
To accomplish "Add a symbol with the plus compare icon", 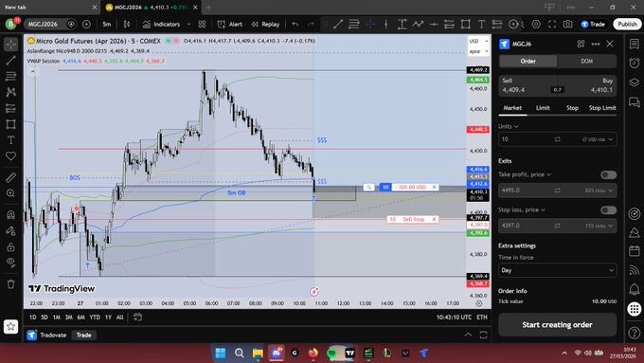I will tap(86, 25).
